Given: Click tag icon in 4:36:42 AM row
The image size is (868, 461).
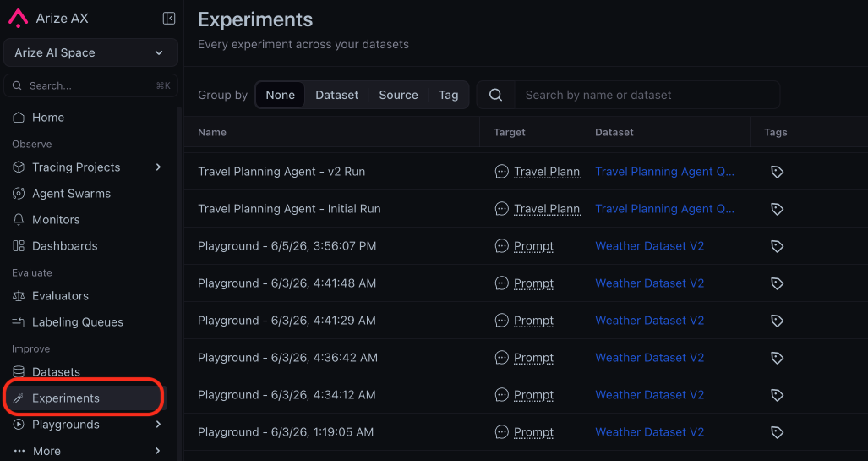Looking at the screenshot, I should [x=778, y=358].
